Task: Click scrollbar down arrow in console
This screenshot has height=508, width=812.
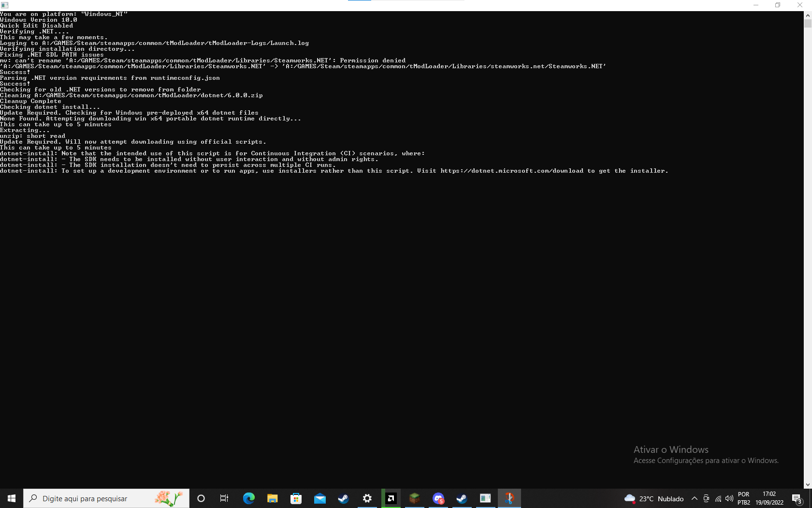Action: pyautogui.click(x=808, y=485)
